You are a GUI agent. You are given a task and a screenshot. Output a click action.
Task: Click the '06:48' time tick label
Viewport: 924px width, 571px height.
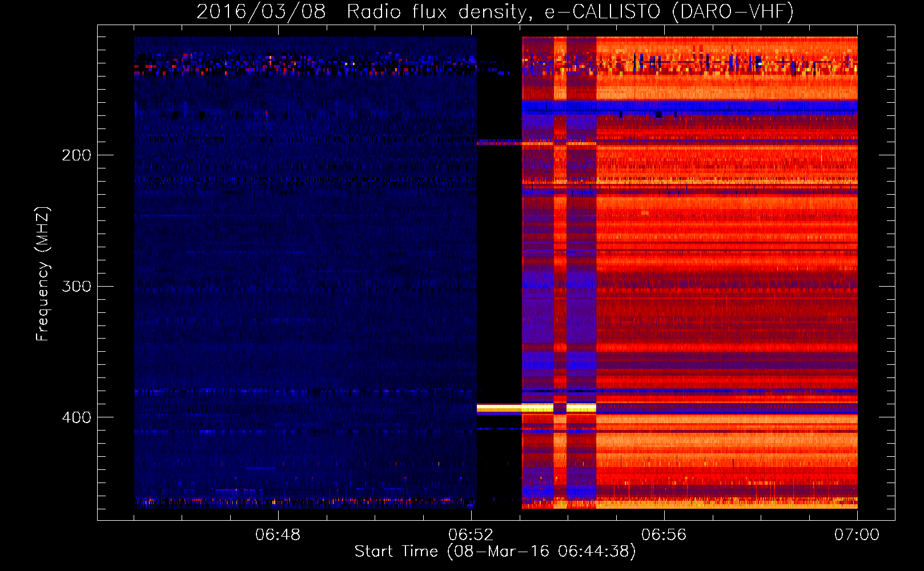click(278, 535)
